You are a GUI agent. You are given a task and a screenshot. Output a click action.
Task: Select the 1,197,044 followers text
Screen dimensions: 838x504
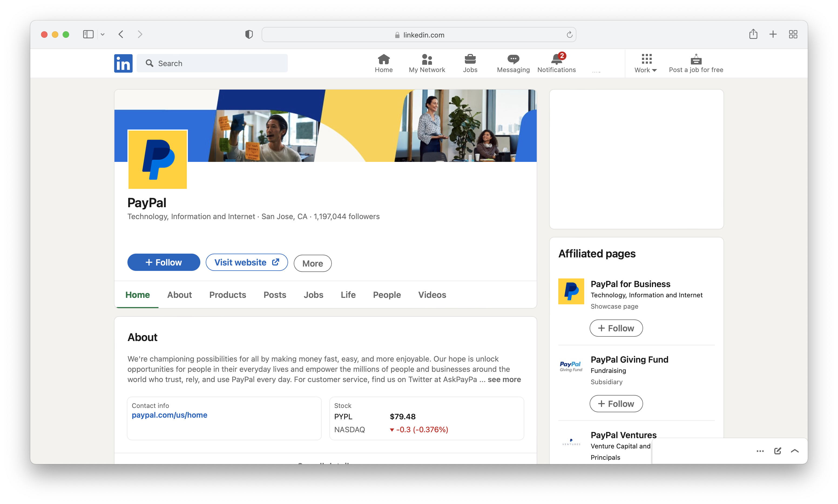point(347,216)
